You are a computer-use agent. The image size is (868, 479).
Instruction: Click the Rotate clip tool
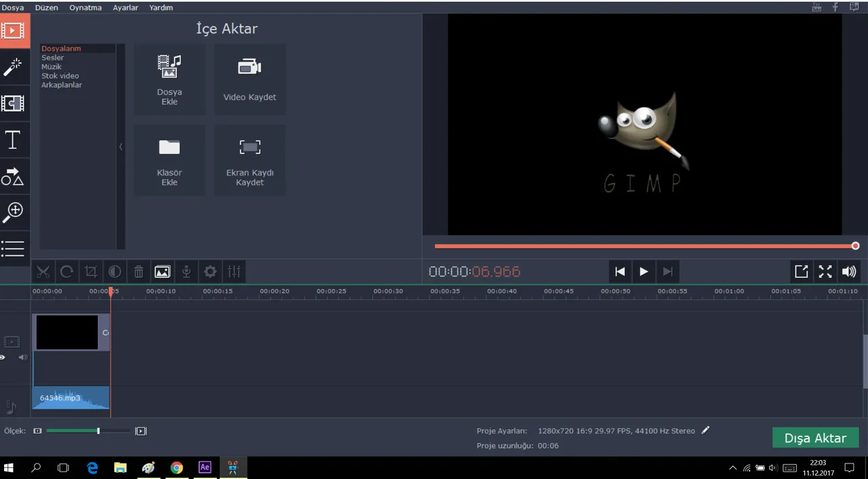[x=67, y=272]
